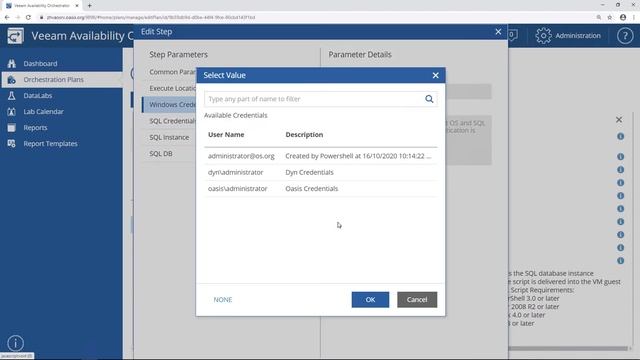Bookmark page with star icon
Image resolution: width=640 pixels, height=360 pixels.
[x=609, y=18]
